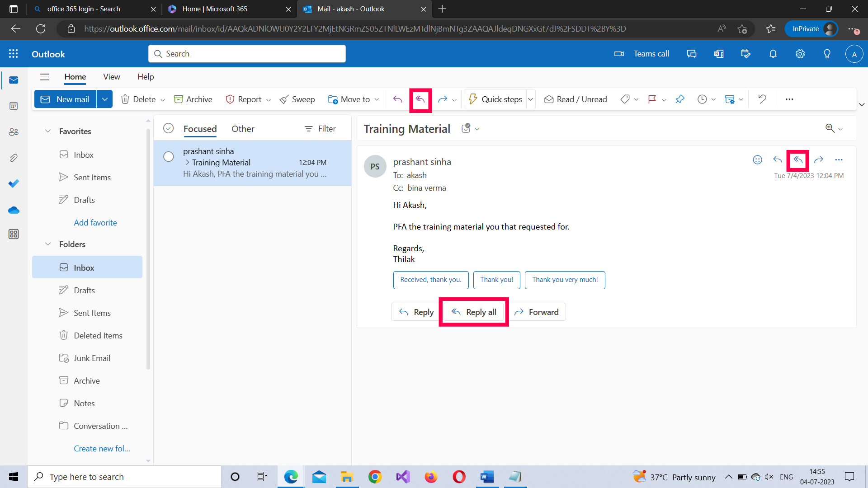Expand the ribbon with the chevron
Screen dimensions: 868x488
[x=862, y=105]
